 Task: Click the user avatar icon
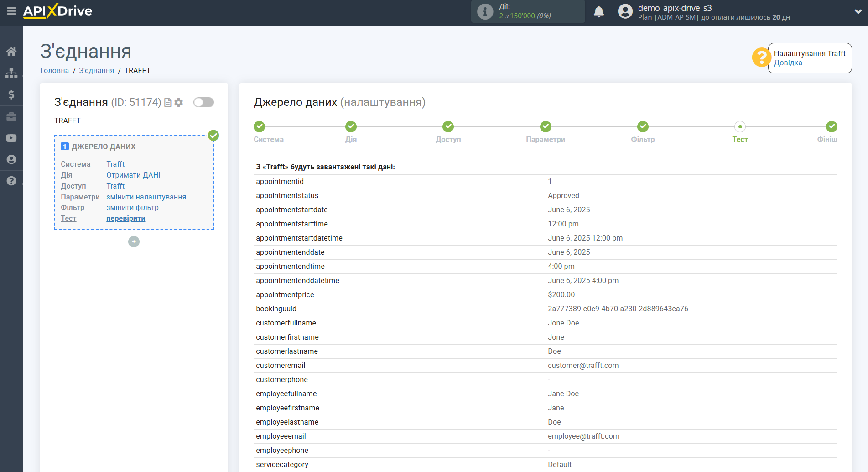(x=625, y=11)
